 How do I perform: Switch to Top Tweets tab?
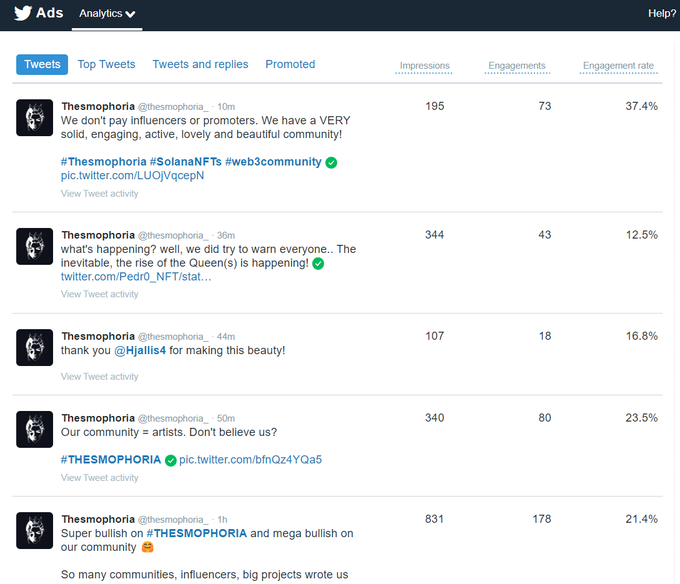click(x=106, y=64)
